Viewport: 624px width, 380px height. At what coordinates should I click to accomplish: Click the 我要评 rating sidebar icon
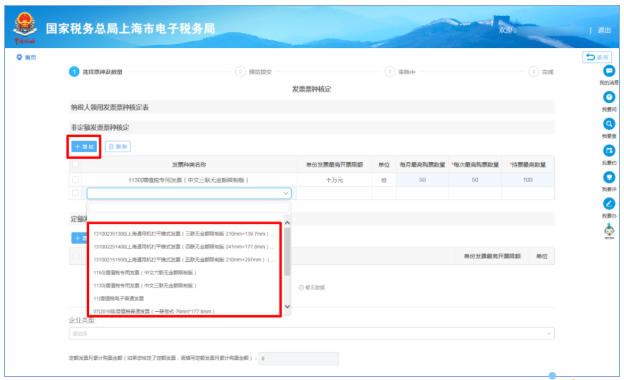click(x=608, y=177)
